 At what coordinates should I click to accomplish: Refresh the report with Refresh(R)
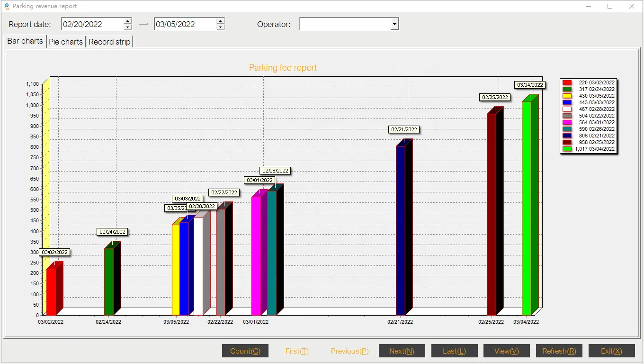coord(559,351)
